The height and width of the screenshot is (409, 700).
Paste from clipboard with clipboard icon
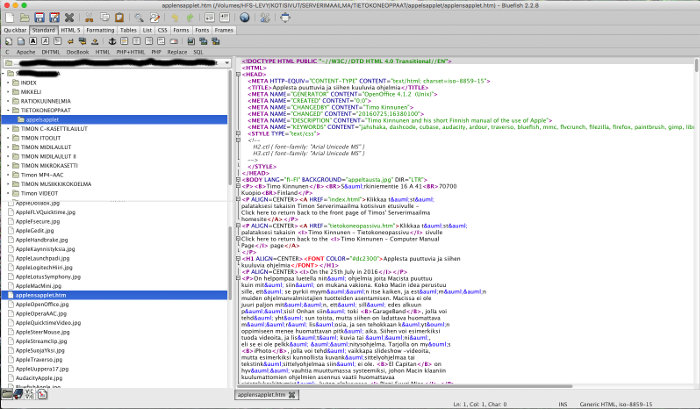pos(119,18)
